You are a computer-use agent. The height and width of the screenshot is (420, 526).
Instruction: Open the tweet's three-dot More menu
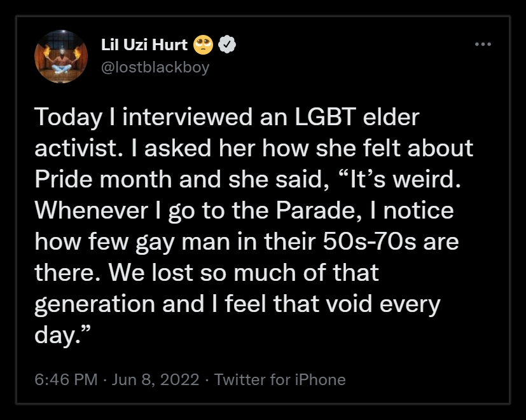tap(483, 44)
